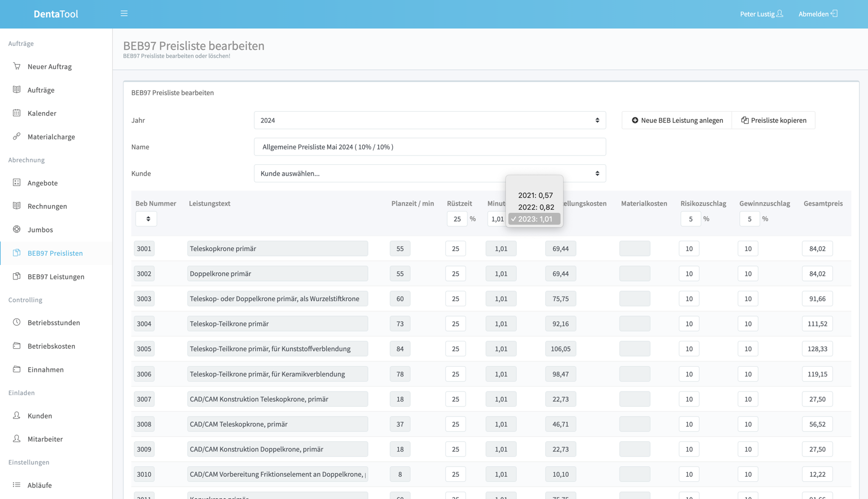Viewport: 868px width, 499px height.
Task: Click the hamburger menu icon in header
Action: [124, 13]
